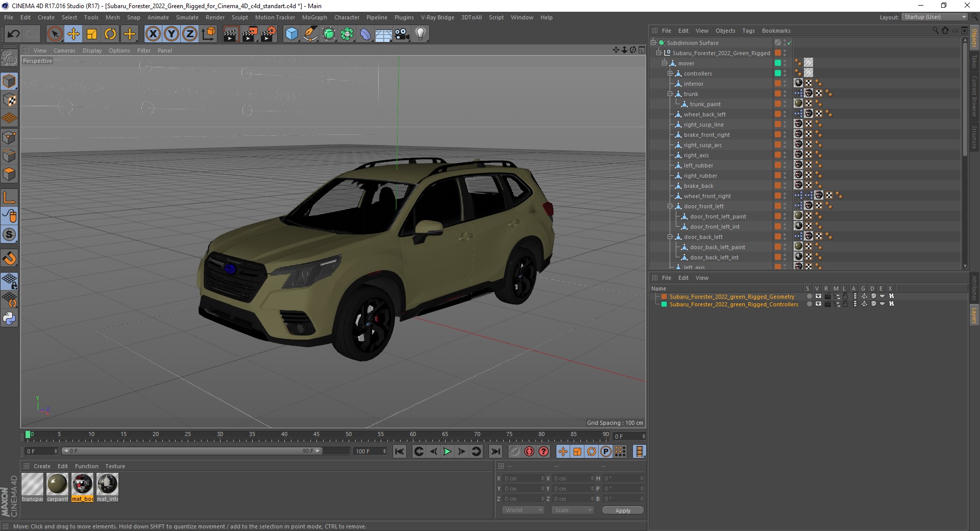Collapse the door_back_left node
Image resolution: width=980 pixels, height=531 pixels.
(x=670, y=237)
